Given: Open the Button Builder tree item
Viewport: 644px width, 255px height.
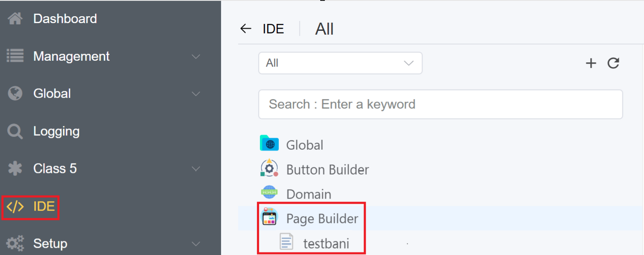Looking at the screenshot, I should click(x=328, y=170).
